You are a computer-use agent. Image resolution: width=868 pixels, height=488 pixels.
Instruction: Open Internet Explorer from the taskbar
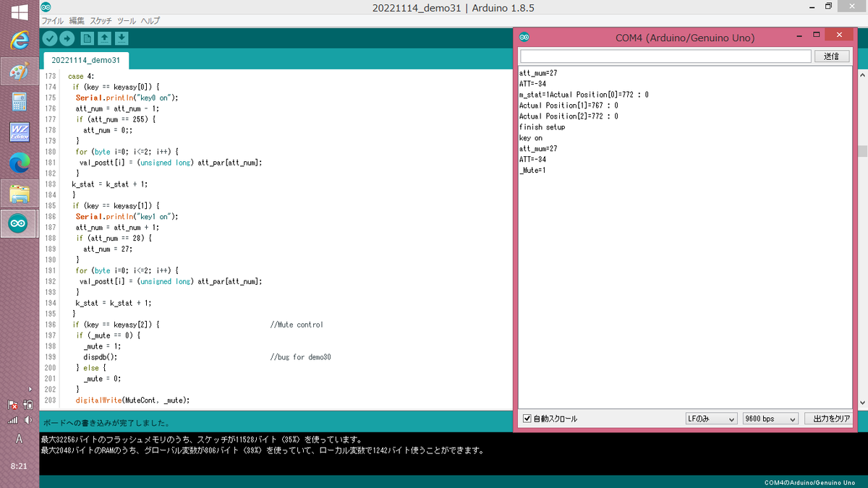tap(19, 40)
